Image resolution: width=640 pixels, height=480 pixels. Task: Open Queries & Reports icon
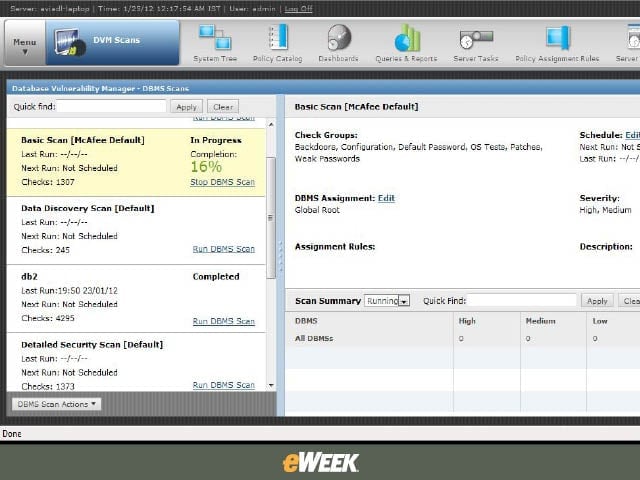point(407,38)
